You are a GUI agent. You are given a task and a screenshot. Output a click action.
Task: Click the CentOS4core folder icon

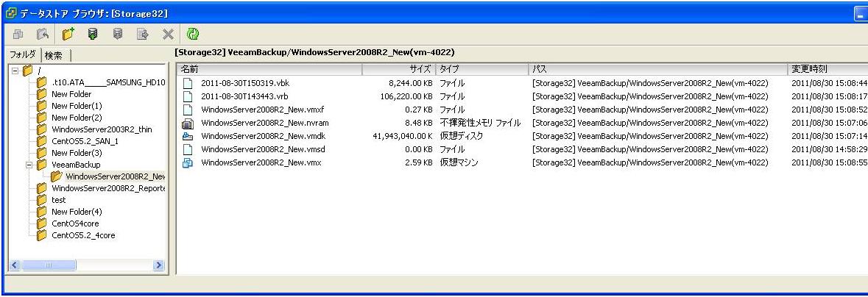[41, 223]
